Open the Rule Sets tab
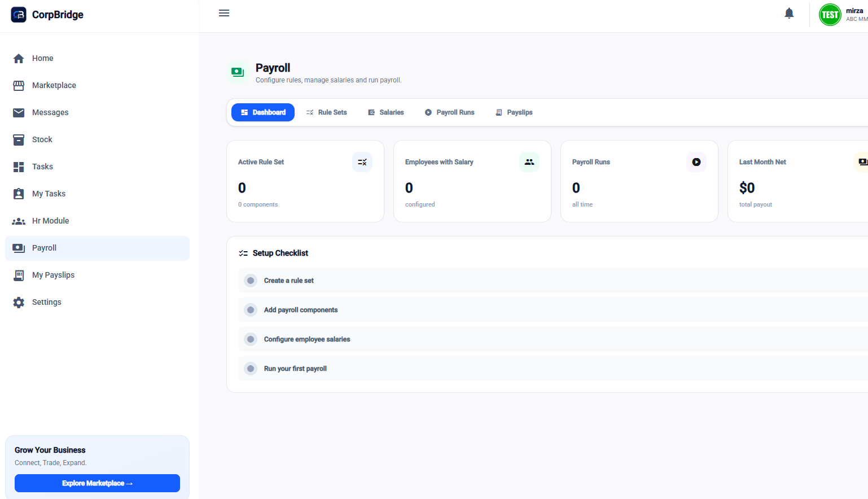This screenshot has height=499, width=868. pos(326,112)
